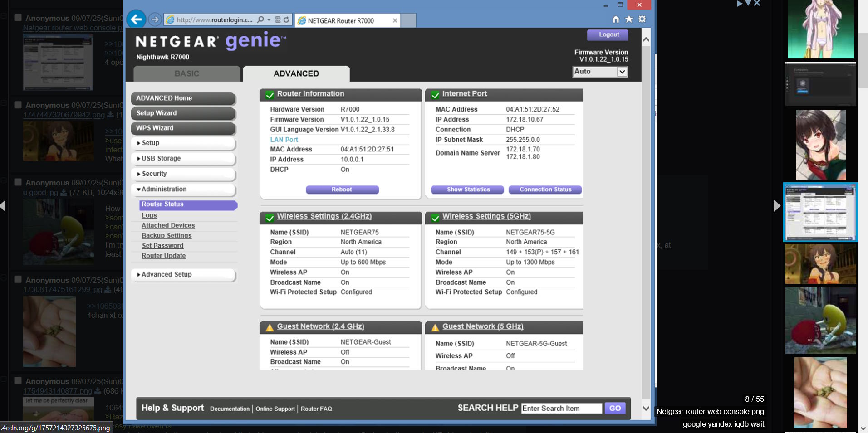Open the Setup Wizard menu item

[x=183, y=113]
